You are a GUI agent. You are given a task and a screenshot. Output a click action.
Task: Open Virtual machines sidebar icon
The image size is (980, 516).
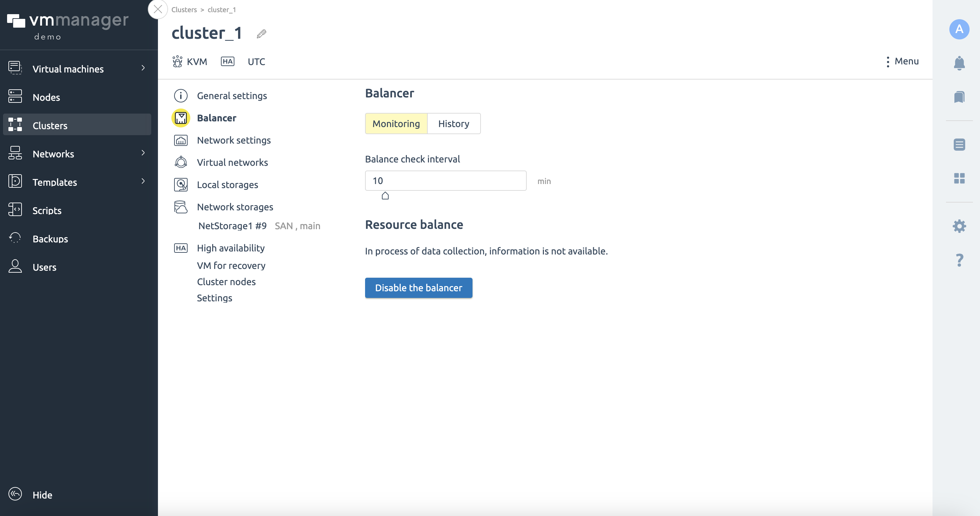15,68
